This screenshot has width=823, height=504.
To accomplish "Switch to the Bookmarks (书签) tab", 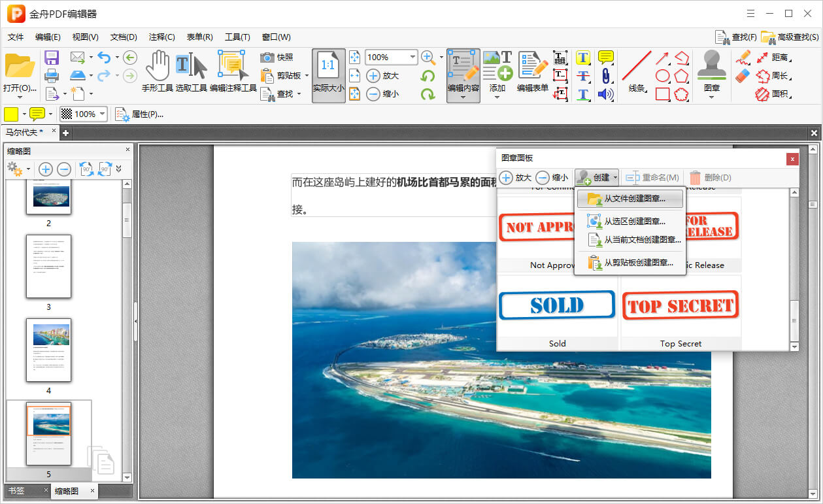I will (x=16, y=490).
